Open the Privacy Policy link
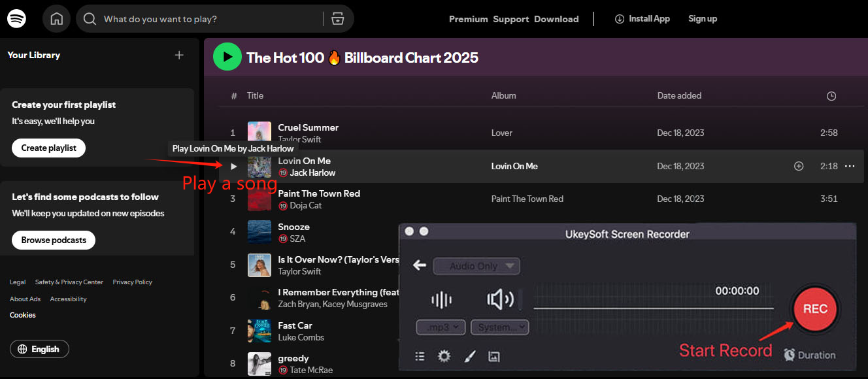The image size is (868, 379). tap(133, 282)
